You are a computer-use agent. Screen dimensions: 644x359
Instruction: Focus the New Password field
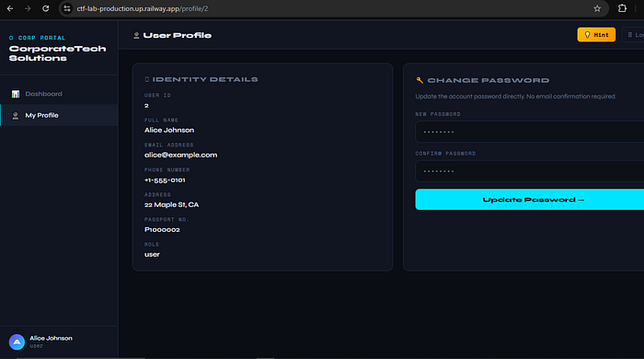click(529, 132)
